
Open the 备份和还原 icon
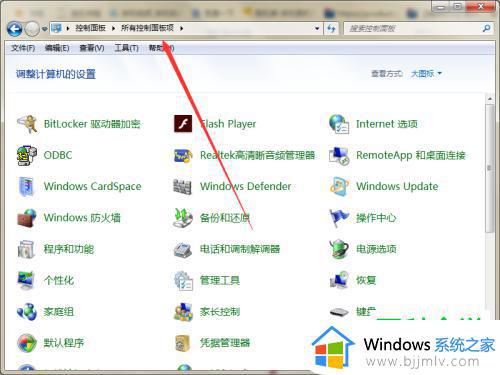pyautogui.click(x=183, y=218)
